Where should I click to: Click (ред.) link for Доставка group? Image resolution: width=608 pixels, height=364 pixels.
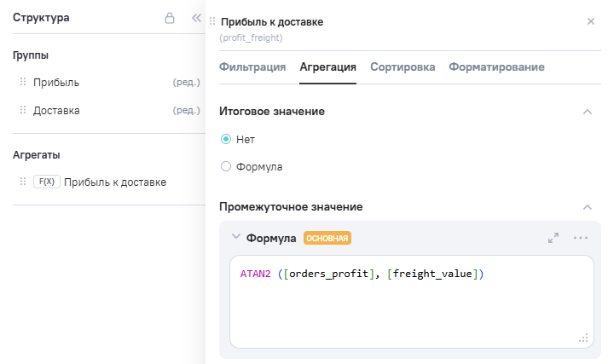pyautogui.click(x=186, y=111)
